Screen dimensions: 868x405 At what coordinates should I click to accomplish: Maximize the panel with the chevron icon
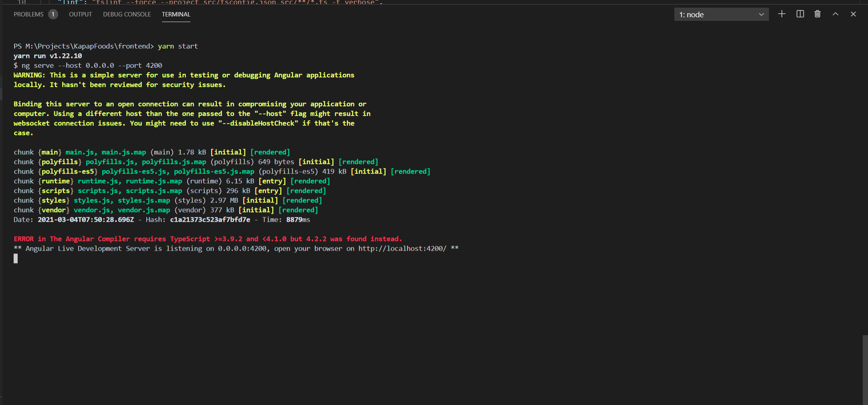click(x=836, y=14)
